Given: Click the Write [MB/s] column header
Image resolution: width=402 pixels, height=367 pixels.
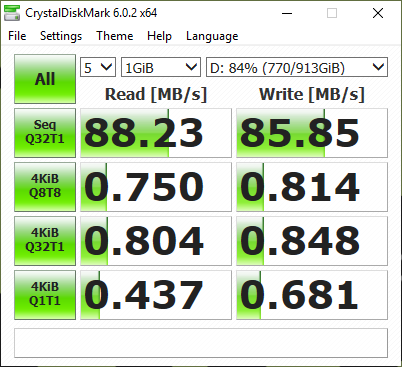Looking at the screenshot, I should pos(312,94).
